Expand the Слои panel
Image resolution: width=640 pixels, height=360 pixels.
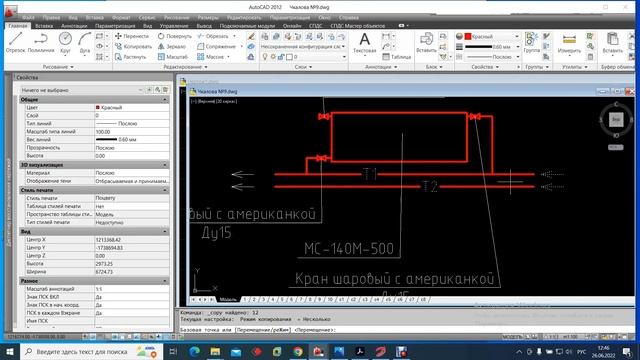point(303,67)
